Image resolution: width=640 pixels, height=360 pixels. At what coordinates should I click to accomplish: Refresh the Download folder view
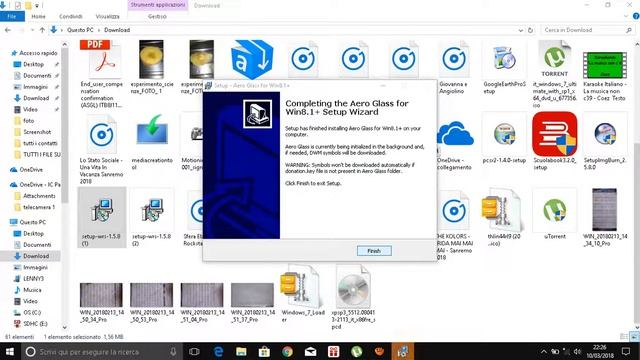click(x=530, y=30)
